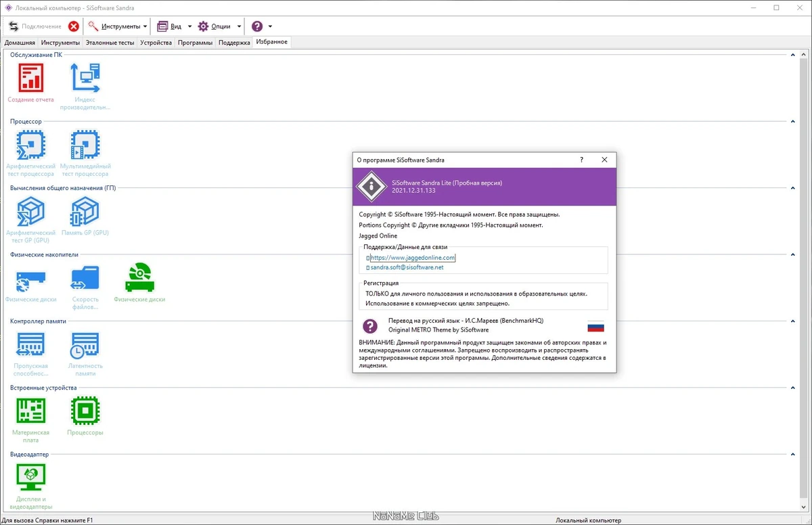Collapse the Обслуживание ПК section
Screen dimensions: 812x525
pyautogui.click(x=792, y=55)
